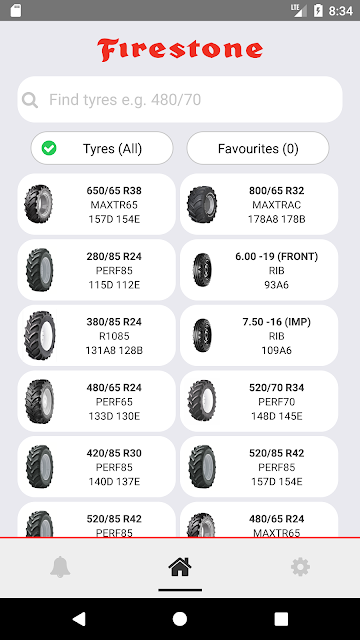The image size is (360, 640).
Task: Switch to Favourites (0) filter
Action: [x=258, y=148]
